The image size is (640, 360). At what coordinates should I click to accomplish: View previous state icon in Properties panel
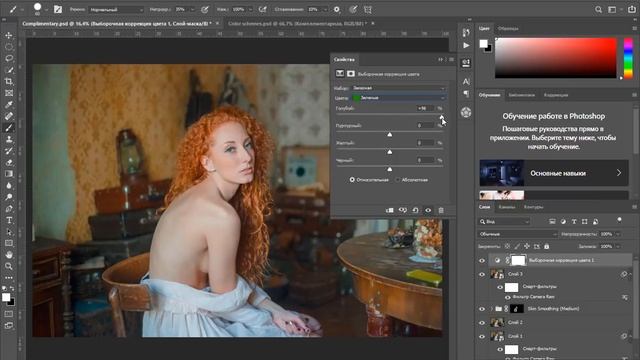click(x=402, y=210)
